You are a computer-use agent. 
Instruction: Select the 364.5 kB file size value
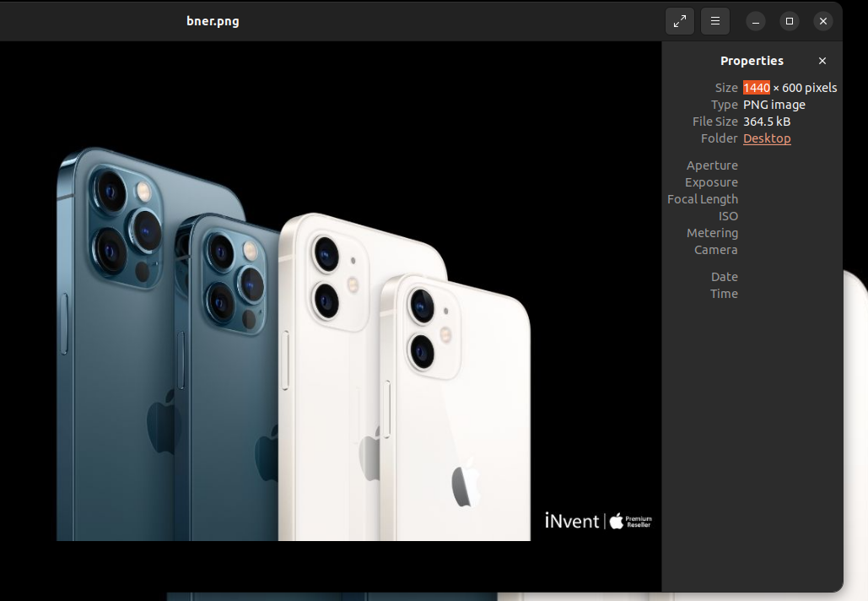(767, 122)
